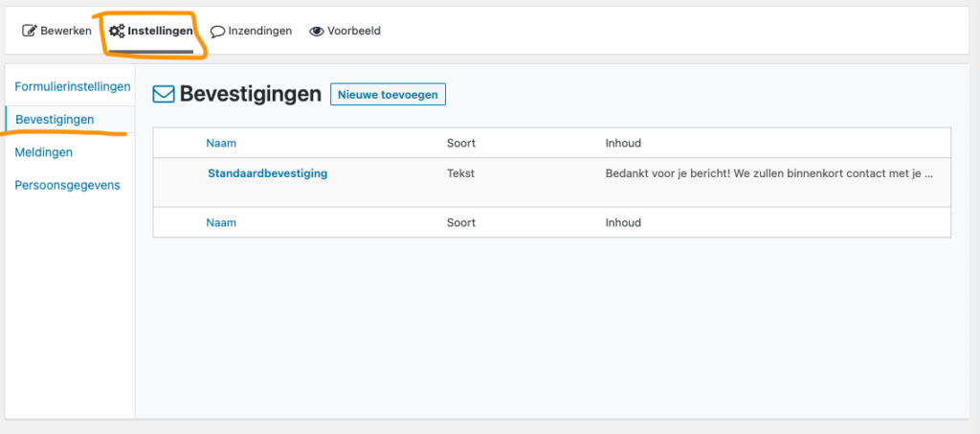980x434 pixels.
Task: Select Bevestigingen in the sidebar
Action: (x=55, y=120)
